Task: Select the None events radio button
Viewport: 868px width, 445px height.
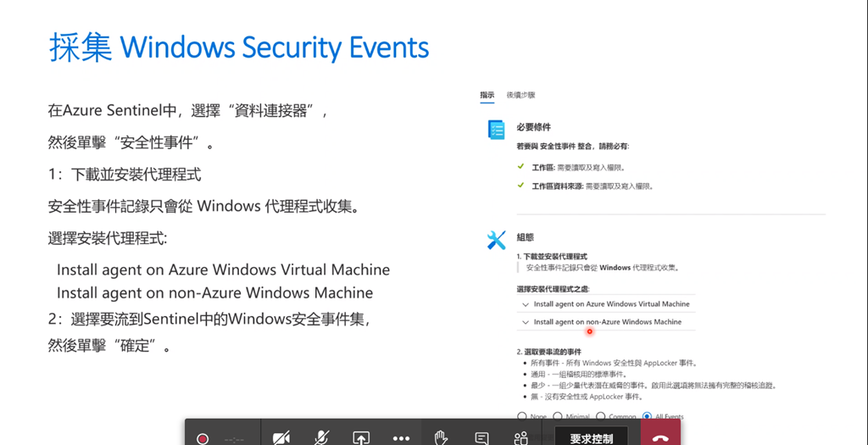Action: click(x=521, y=416)
